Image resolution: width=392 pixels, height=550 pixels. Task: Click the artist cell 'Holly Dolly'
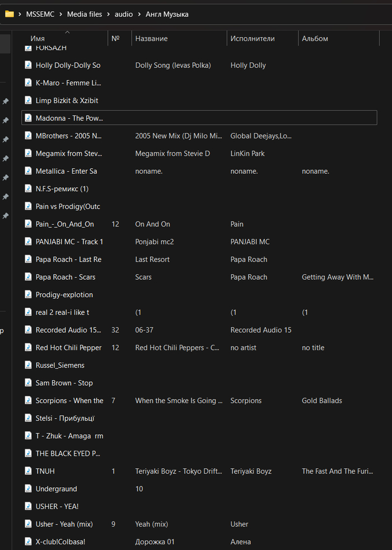[x=248, y=65]
